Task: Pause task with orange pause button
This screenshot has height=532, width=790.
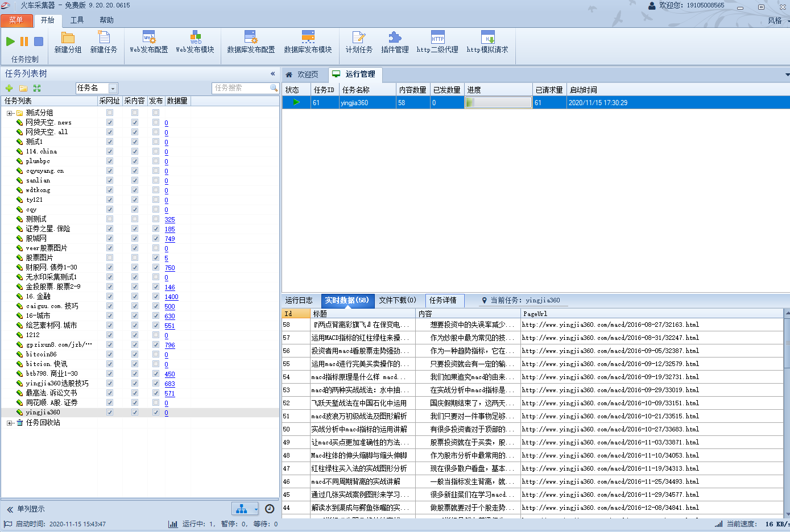Action: point(24,41)
